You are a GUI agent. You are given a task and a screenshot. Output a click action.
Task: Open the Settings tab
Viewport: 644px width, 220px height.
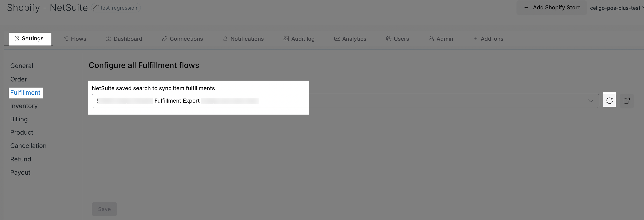click(x=28, y=39)
